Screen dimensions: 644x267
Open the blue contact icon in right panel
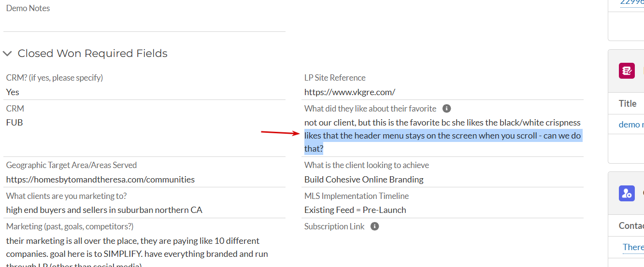pos(627,194)
